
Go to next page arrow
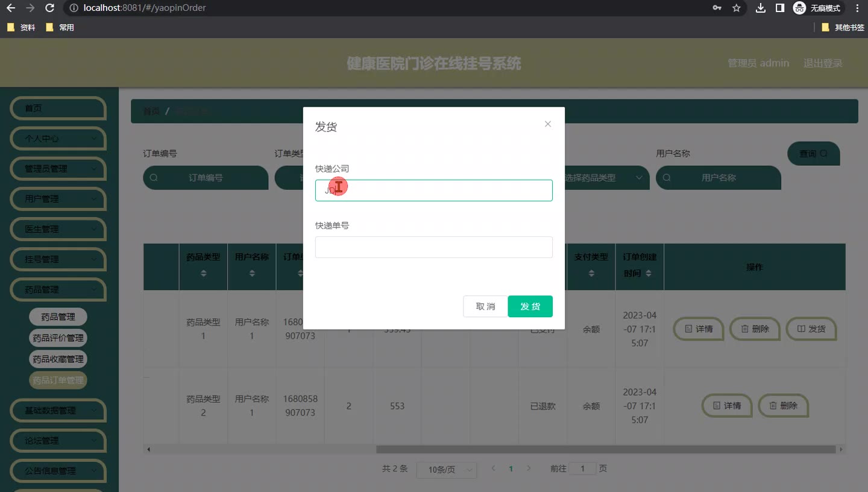tap(529, 468)
